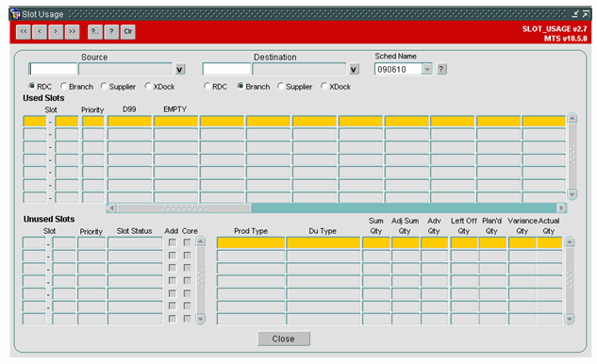Viewport: 597px width, 364px height.
Task: Click highlighted Actual Qty cell in first row
Action: 550,242
